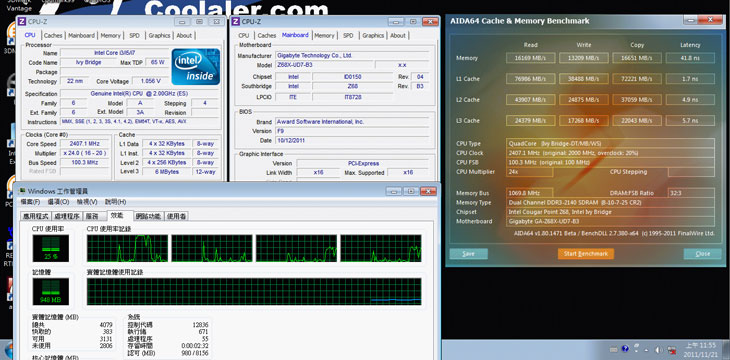Switch to Caches tab in left CPU-Z
Image resolution: width=730 pixels, height=360 pixels.
[x=53, y=35]
